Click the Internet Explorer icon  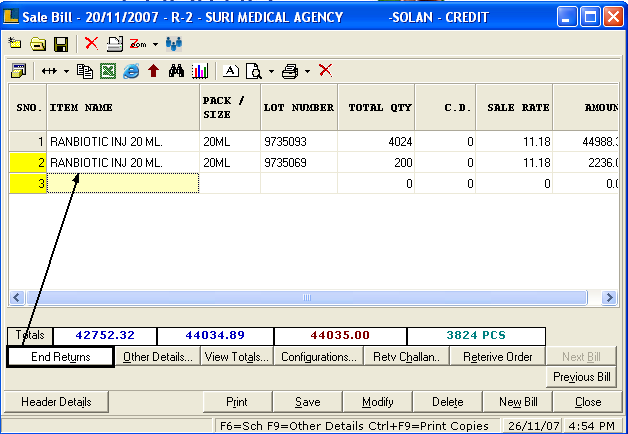pos(131,71)
